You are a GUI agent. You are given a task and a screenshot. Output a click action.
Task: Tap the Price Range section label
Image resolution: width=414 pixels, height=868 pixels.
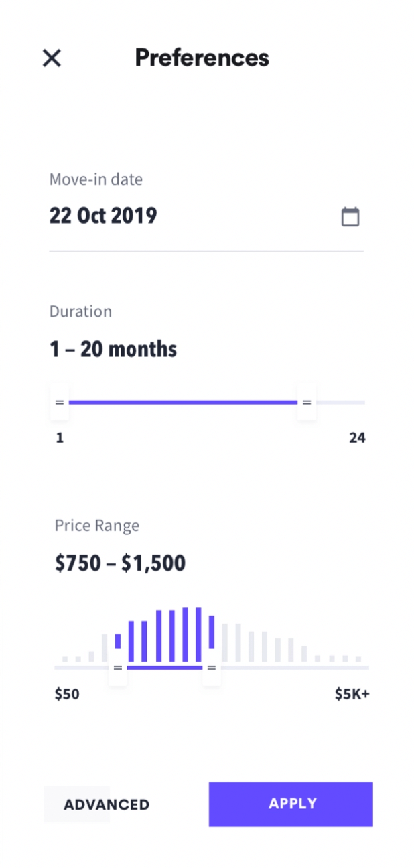97,526
